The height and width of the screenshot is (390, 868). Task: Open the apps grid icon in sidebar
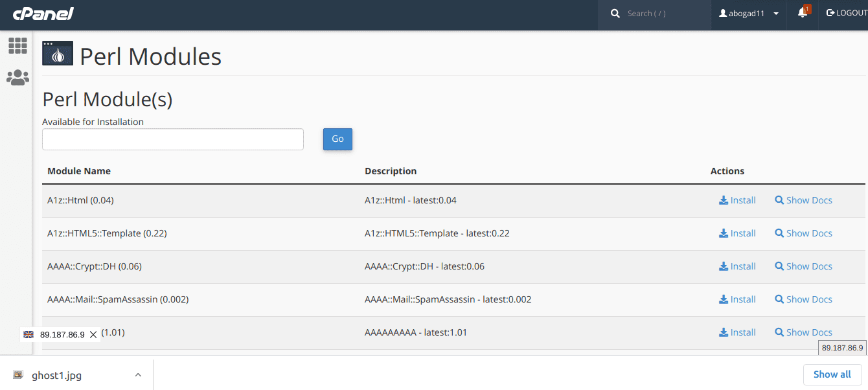pyautogui.click(x=17, y=46)
